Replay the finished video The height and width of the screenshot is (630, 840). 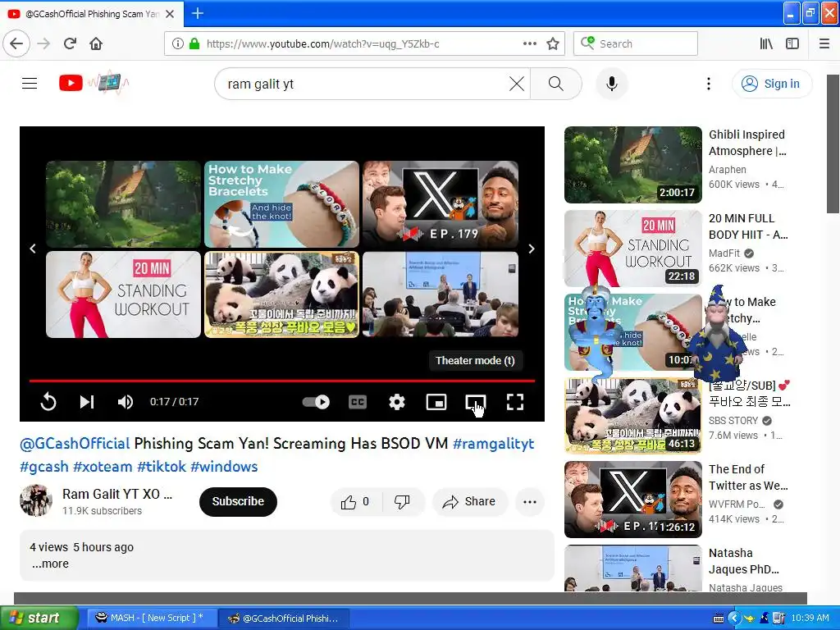coord(48,401)
